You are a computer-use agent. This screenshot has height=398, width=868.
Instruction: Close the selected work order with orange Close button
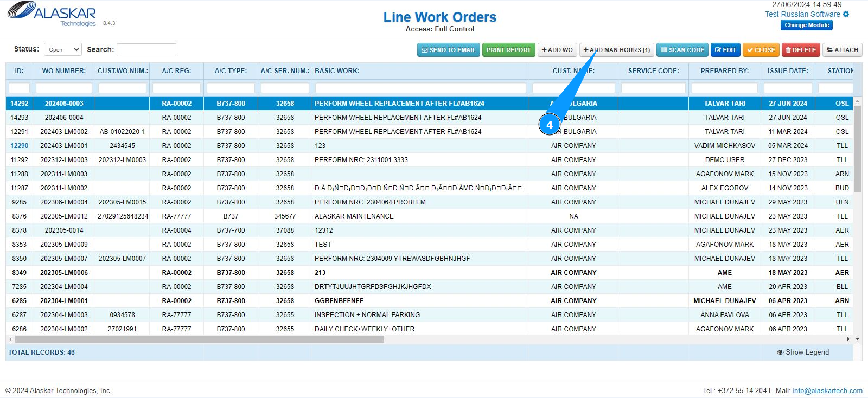(x=761, y=50)
